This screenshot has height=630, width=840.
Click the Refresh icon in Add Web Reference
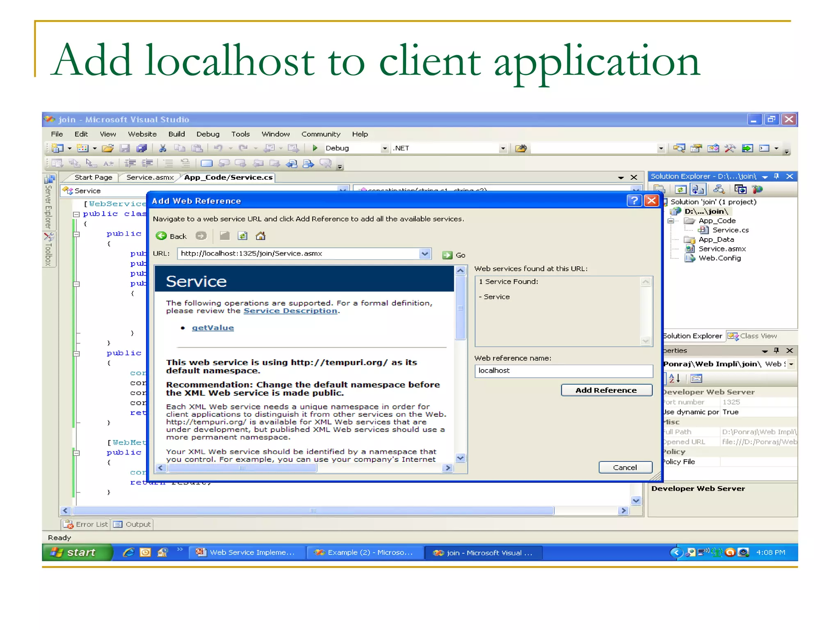(242, 236)
